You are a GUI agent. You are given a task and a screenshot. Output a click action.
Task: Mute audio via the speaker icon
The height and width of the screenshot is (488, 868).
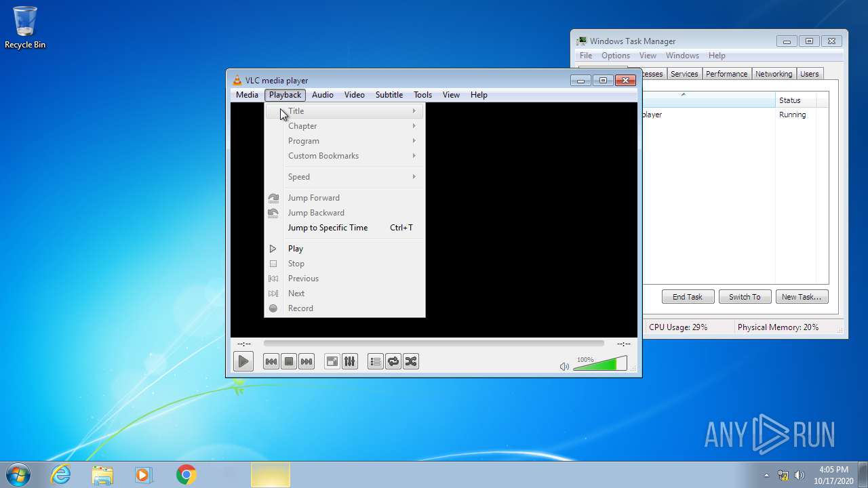click(x=564, y=367)
